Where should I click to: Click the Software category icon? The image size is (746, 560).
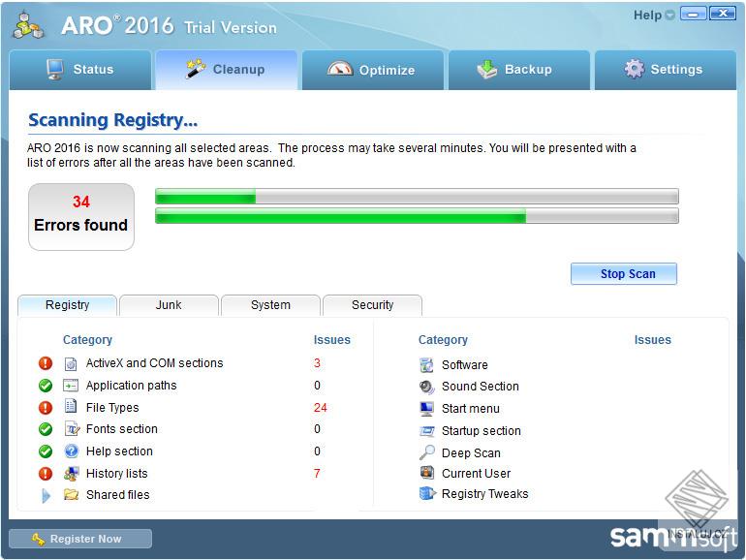click(x=426, y=365)
